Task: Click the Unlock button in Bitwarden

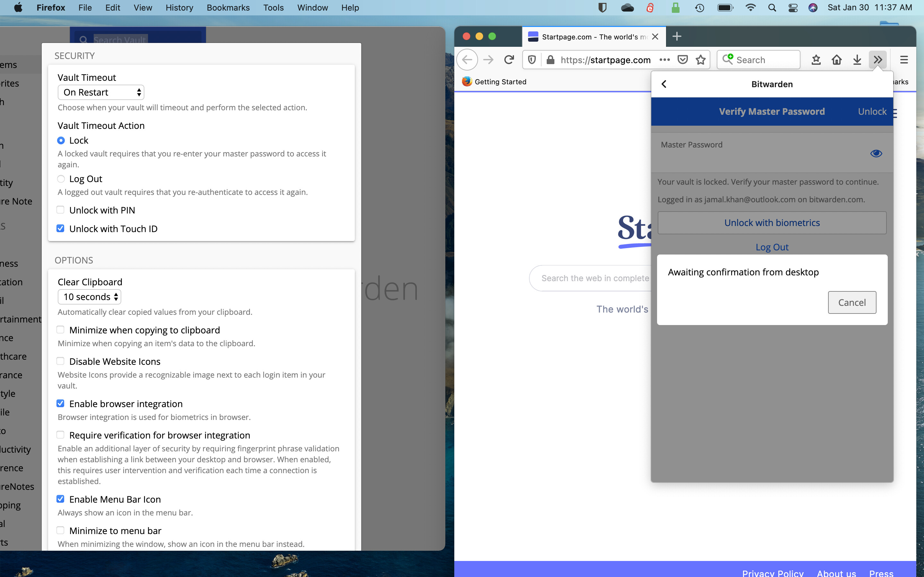Action: [x=872, y=111]
